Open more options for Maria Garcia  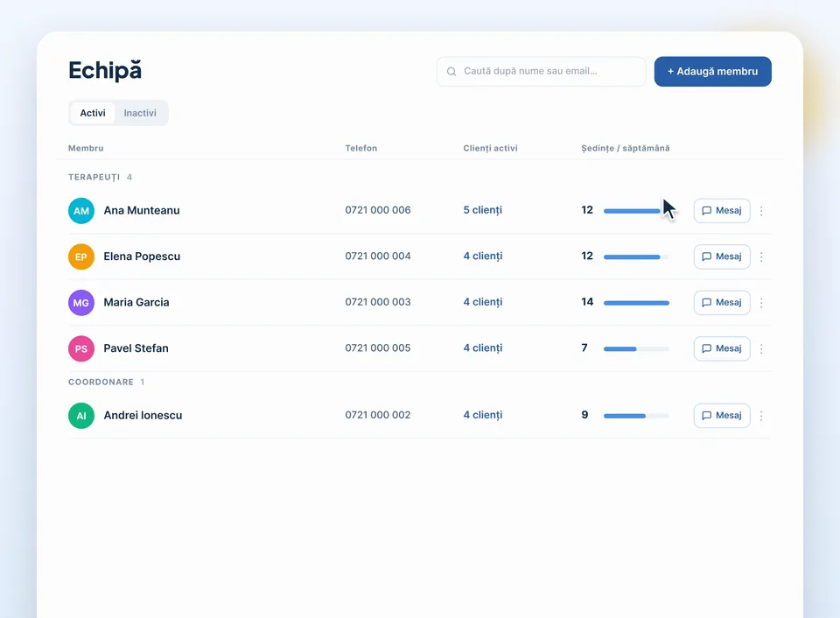[x=761, y=303]
